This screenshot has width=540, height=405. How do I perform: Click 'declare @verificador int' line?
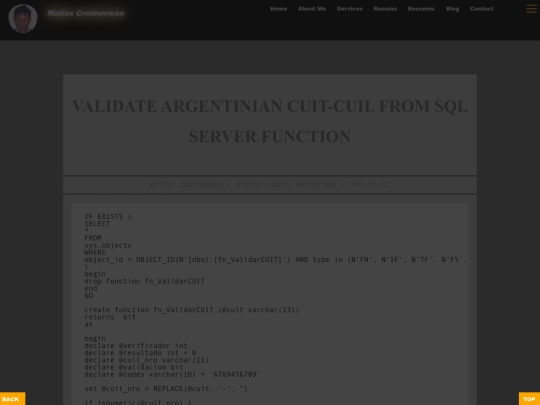[x=136, y=346]
